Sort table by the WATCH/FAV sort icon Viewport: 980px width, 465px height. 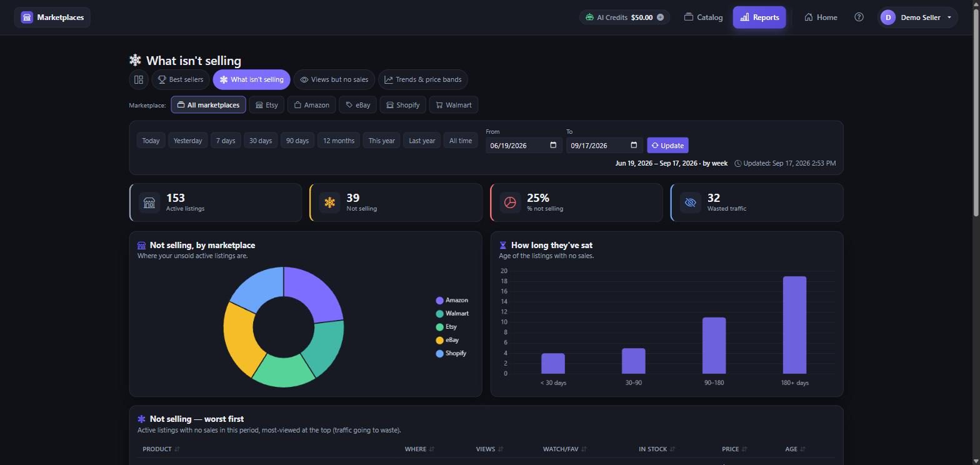[x=584, y=449]
